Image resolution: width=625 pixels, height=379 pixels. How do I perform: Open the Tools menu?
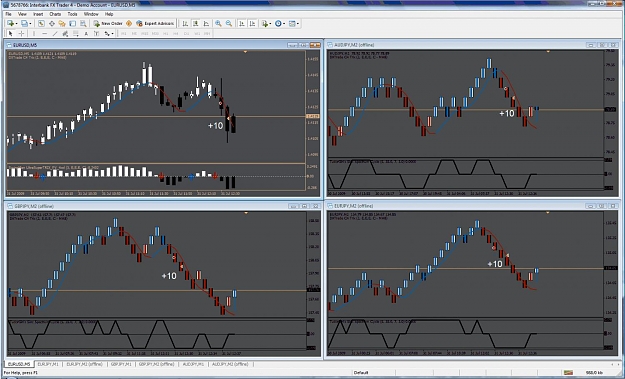point(72,14)
